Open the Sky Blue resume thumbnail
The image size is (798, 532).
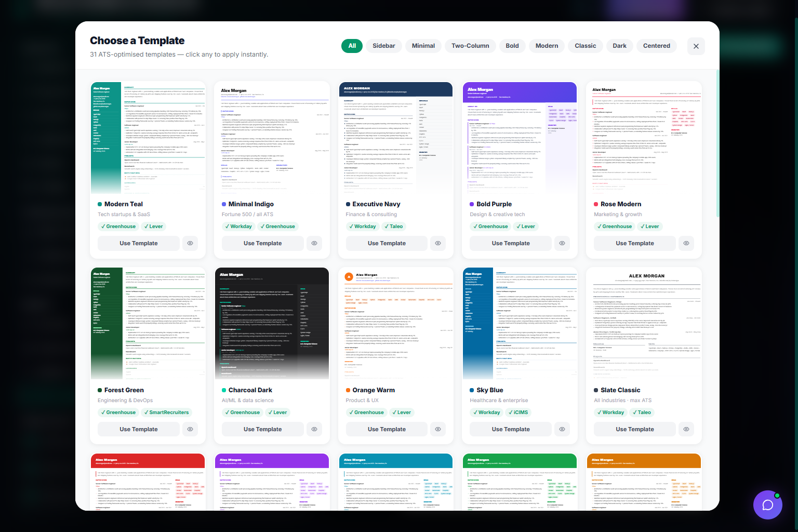click(x=520, y=324)
